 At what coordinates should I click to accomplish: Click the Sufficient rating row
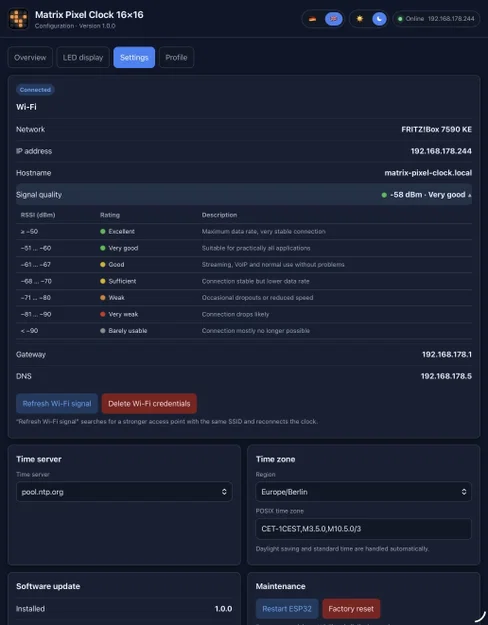click(244, 281)
